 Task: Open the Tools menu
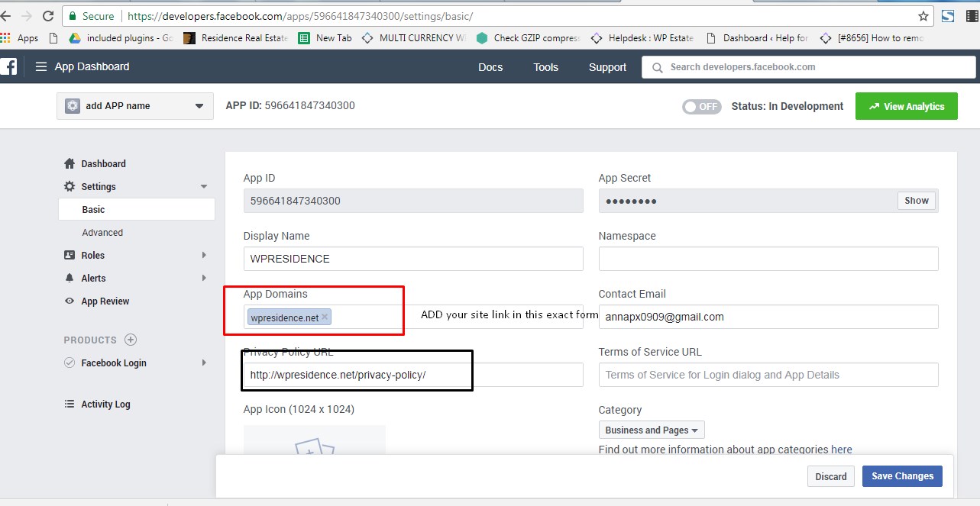[546, 67]
